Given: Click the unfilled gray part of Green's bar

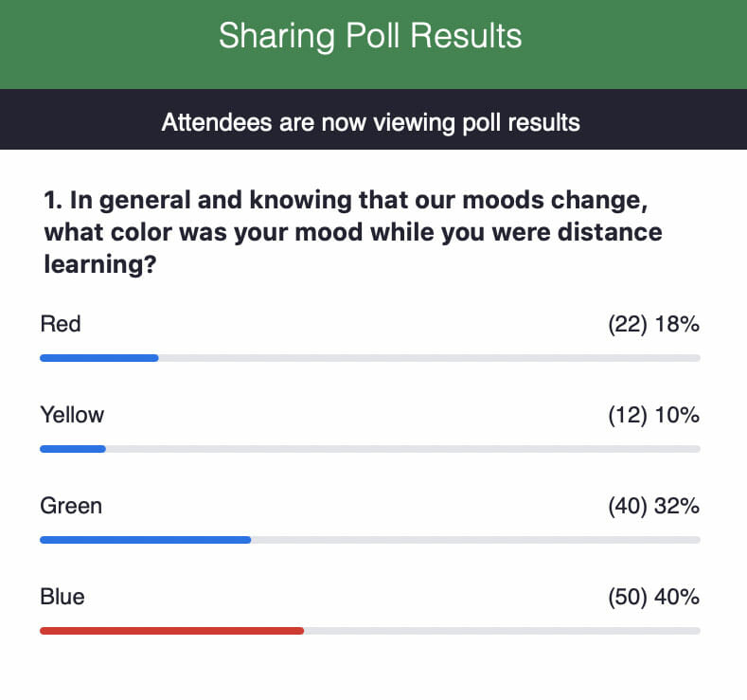Looking at the screenshot, I should point(475,540).
